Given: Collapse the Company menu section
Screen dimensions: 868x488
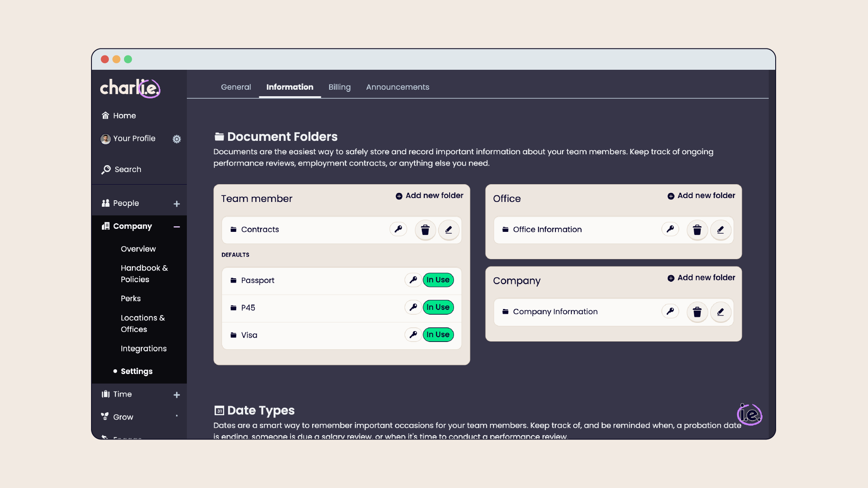Looking at the screenshot, I should [x=176, y=227].
